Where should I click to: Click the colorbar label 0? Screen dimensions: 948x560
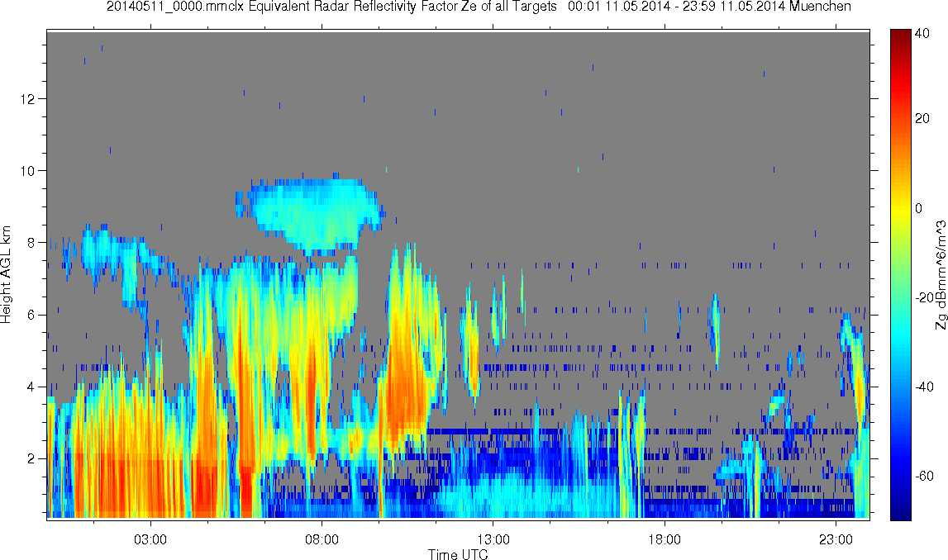(x=919, y=208)
